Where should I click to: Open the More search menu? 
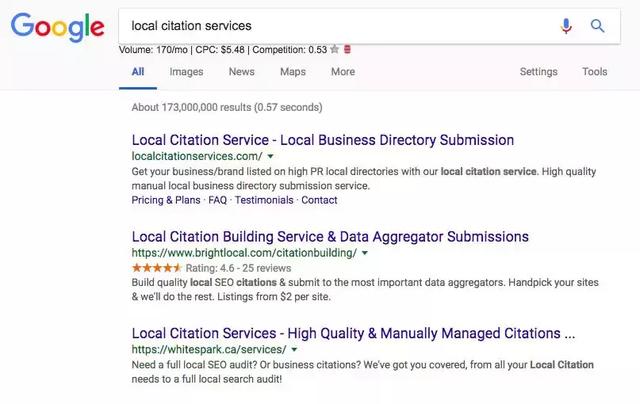[x=343, y=72]
